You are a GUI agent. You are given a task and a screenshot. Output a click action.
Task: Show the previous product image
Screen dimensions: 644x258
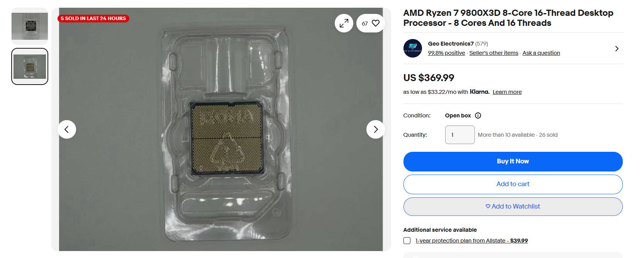point(67,129)
